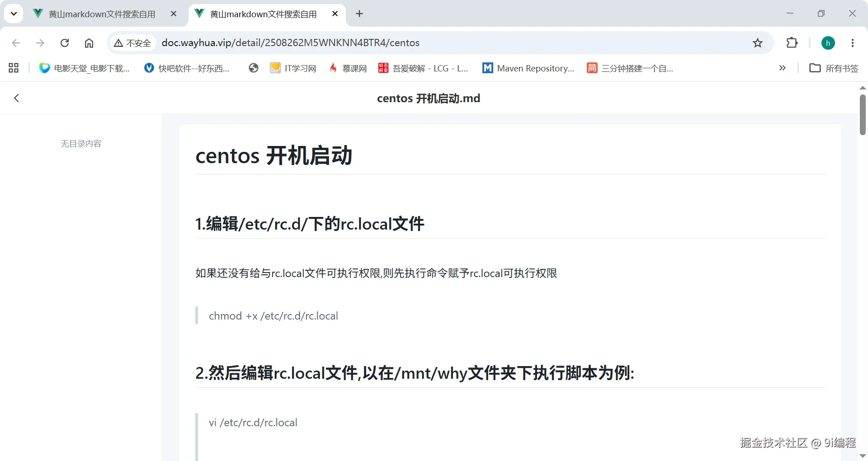
Task: Open the green profile avatar menu
Action: point(828,43)
